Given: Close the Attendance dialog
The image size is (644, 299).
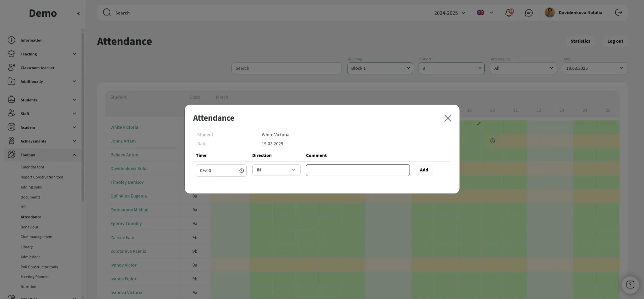Looking at the screenshot, I should [x=447, y=118].
